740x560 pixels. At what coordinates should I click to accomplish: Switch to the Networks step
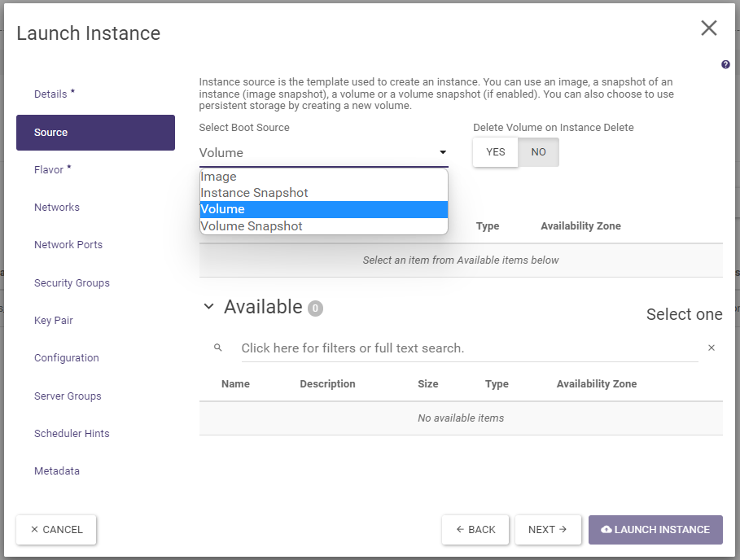[x=57, y=208]
